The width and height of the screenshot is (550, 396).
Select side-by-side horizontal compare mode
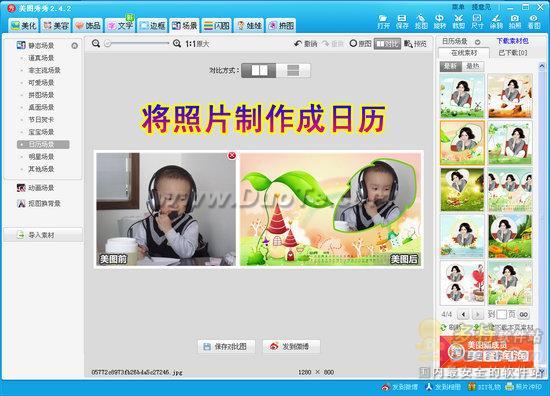coord(259,71)
